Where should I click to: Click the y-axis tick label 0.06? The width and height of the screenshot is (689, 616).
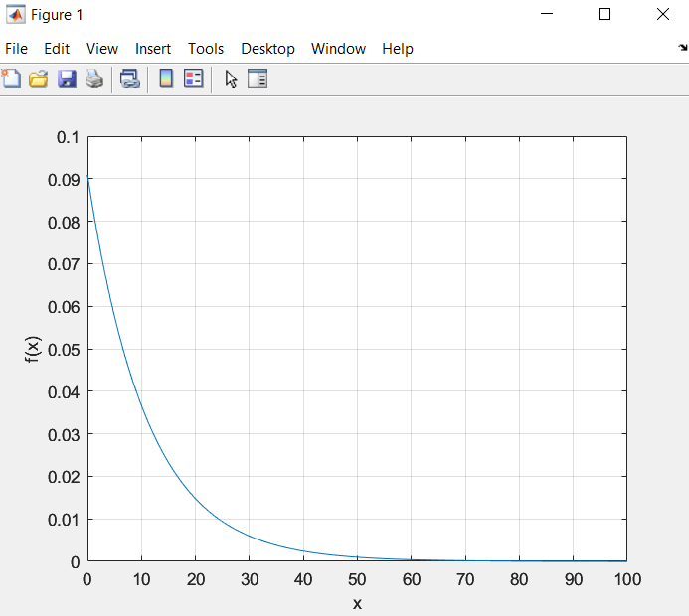click(x=64, y=307)
